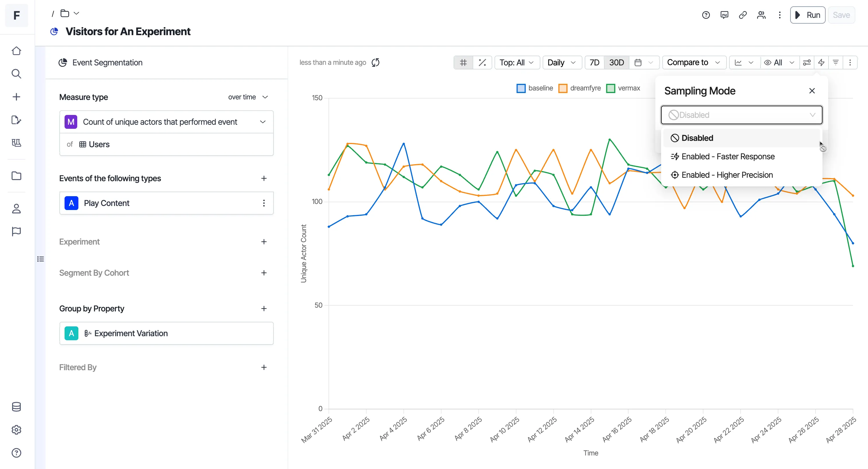Select the 7D time range
The height and width of the screenshot is (469, 868).
[x=595, y=63]
